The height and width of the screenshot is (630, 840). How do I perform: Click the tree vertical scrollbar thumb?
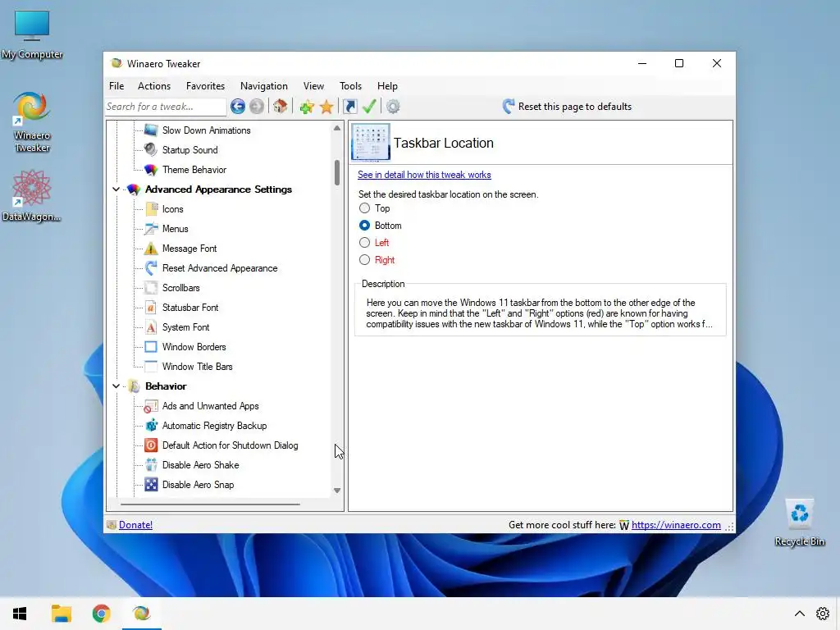(337, 172)
